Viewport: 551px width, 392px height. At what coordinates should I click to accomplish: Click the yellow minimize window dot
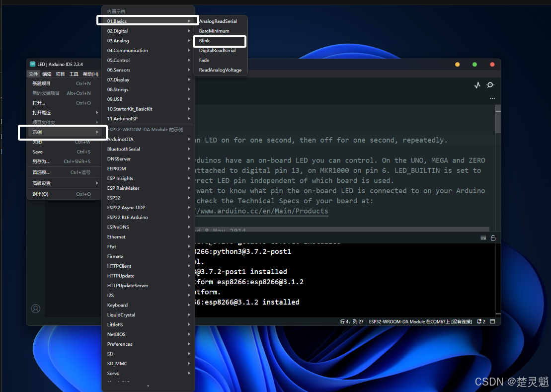click(x=457, y=64)
